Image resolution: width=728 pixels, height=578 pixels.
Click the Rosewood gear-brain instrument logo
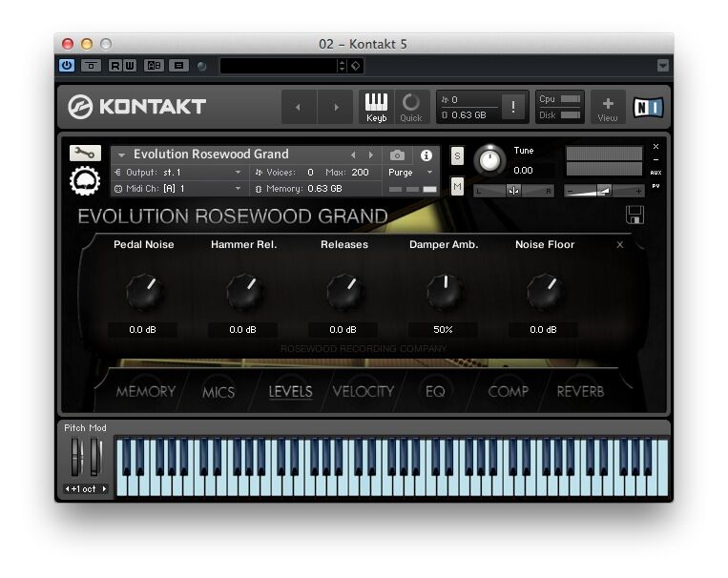click(x=85, y=180)
